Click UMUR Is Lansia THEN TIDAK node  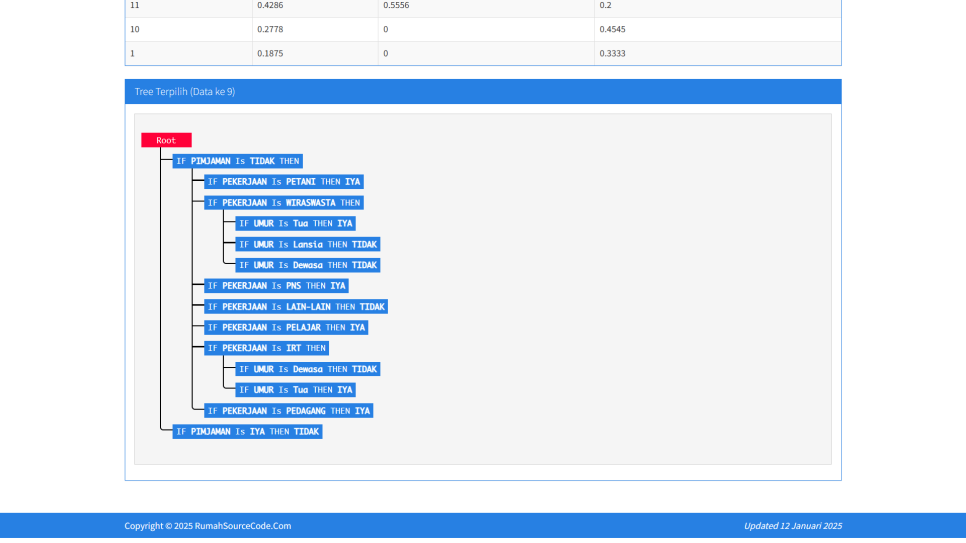308,244
